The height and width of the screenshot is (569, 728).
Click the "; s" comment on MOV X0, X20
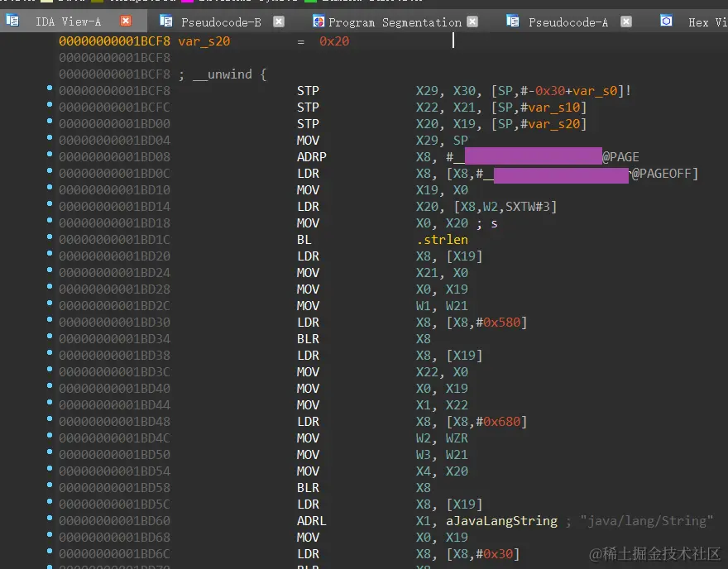click(x=486, y=223)
